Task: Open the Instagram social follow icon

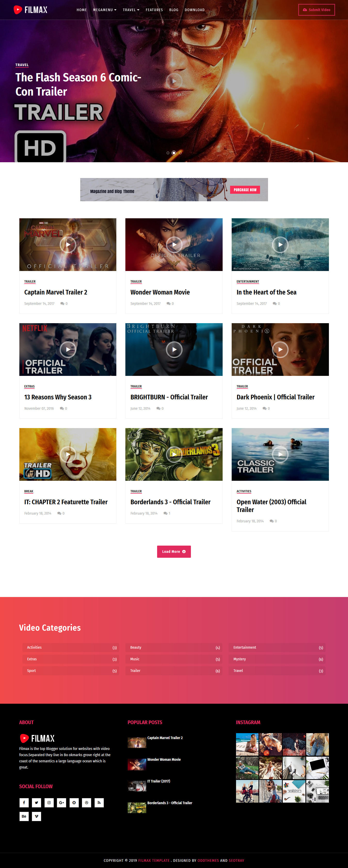Action: (49, 803)
